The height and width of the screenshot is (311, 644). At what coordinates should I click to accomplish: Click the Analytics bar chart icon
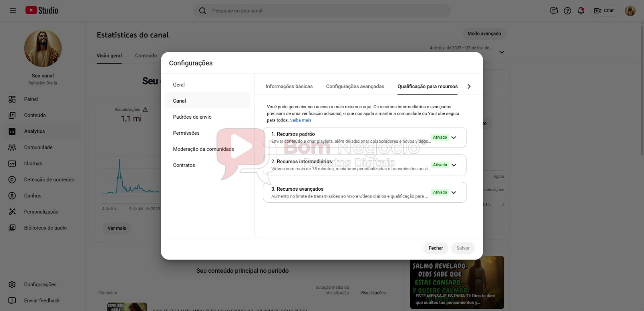click(12, 131)
